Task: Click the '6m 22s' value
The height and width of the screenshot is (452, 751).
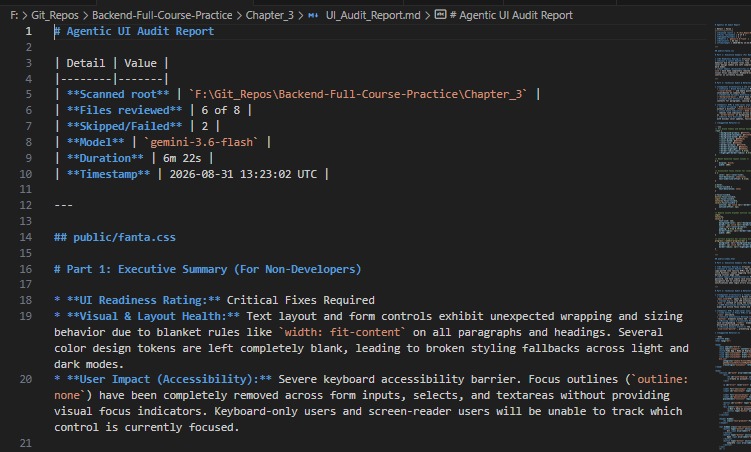Action: (182, 158)
